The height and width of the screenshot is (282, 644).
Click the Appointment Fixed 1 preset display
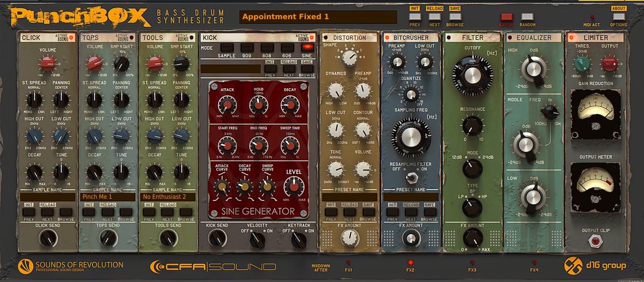[318, 17]
